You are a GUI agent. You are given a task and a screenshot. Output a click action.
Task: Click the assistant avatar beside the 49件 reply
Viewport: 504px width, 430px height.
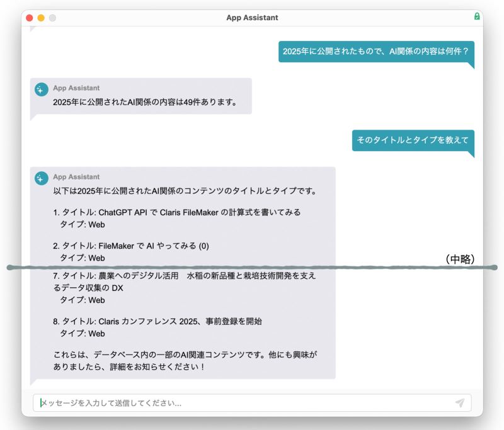42,90
